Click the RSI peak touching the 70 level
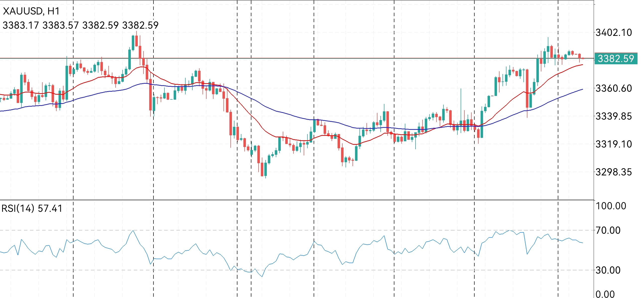Image resolution: width=644 pixels, height=298 pixels. (x=133, y=231)
